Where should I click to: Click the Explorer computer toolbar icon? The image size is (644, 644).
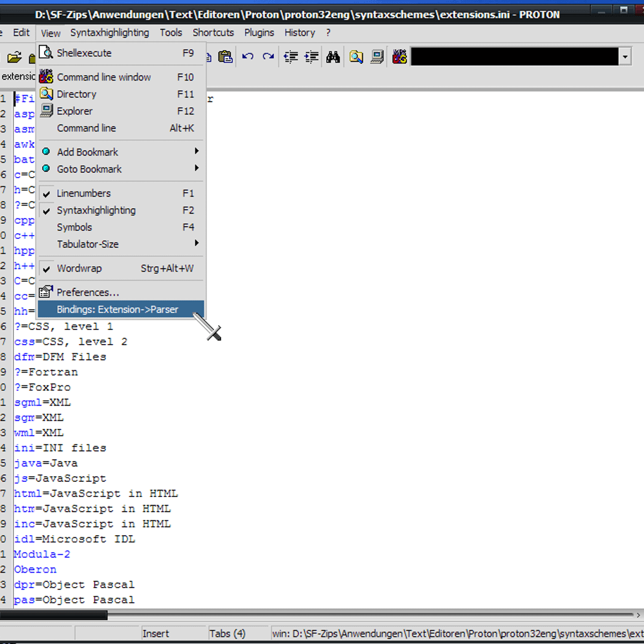377,56
